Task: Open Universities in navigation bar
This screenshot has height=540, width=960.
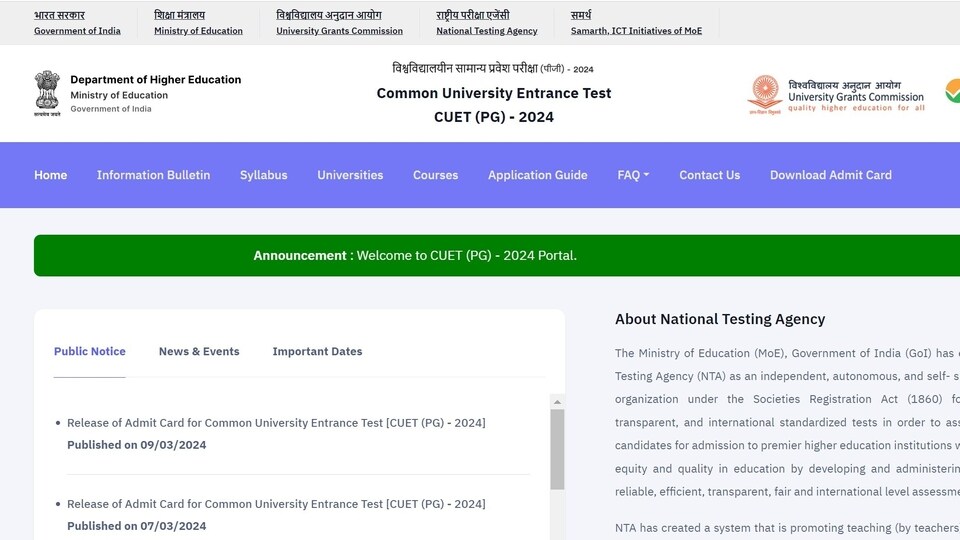Action: [x=350, y=175]
